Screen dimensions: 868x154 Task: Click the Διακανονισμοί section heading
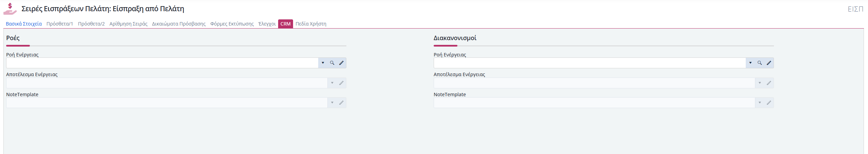point(455,38)
